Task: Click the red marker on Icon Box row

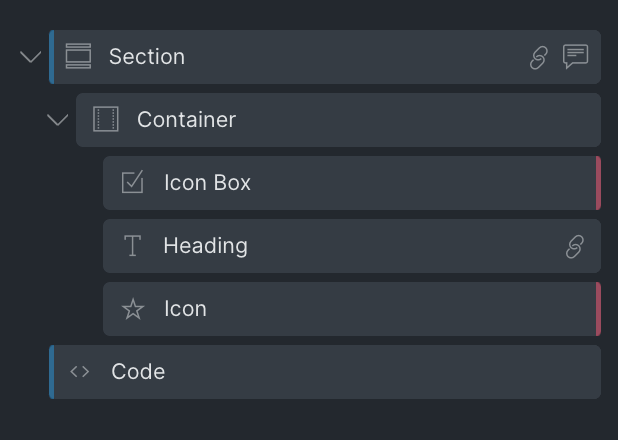Action: (x=598, y=183)
